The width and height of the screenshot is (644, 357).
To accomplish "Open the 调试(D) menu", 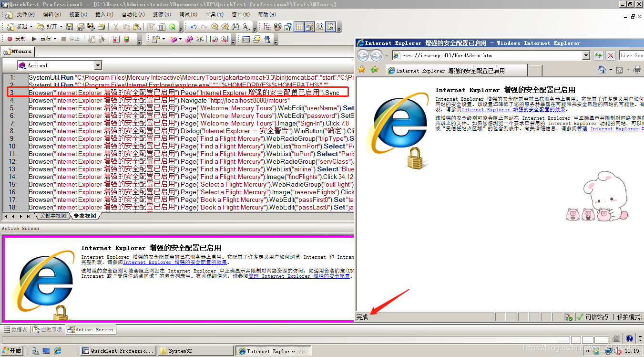I will [x=188, y=15].
